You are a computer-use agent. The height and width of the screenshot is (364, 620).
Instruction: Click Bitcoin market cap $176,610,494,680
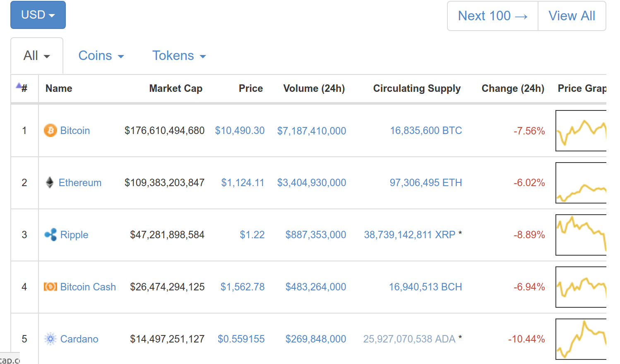(x=165, y=131)
